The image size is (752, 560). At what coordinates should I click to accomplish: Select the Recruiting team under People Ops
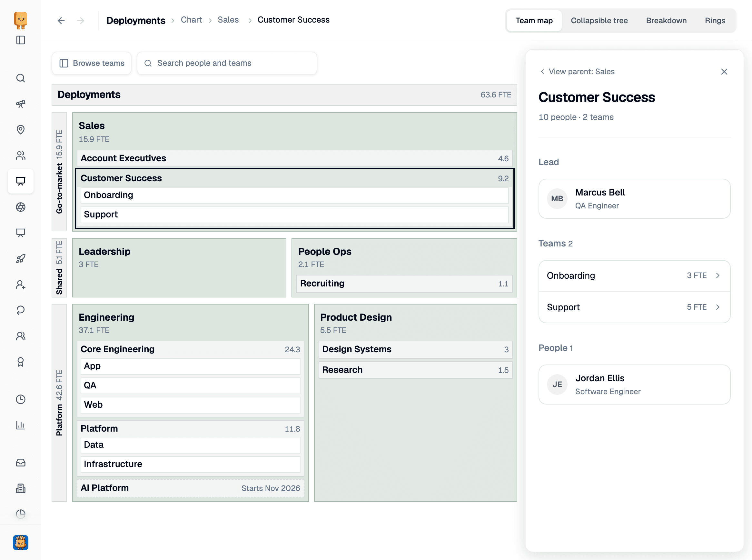pos(404,284)
